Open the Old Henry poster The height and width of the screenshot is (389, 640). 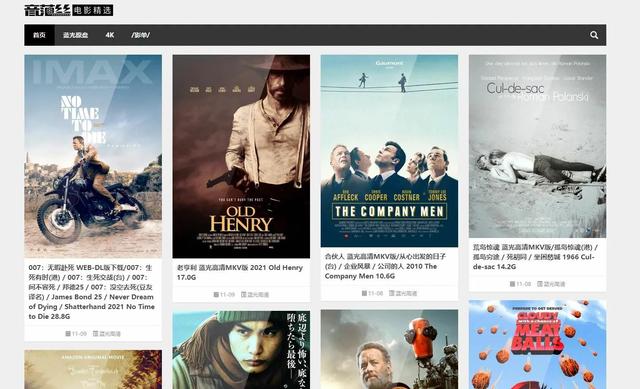[241, 156]
